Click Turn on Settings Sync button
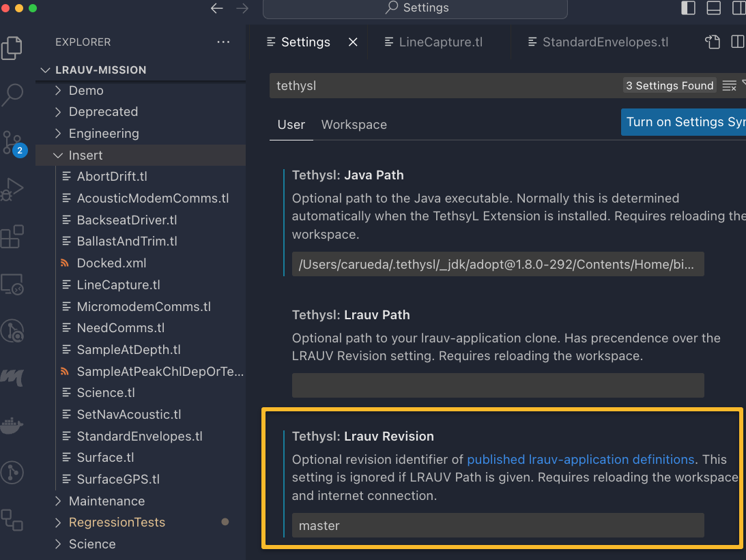The height and width of the screenshot is (560, 746). pyautogui.click(x=684, y=122)
